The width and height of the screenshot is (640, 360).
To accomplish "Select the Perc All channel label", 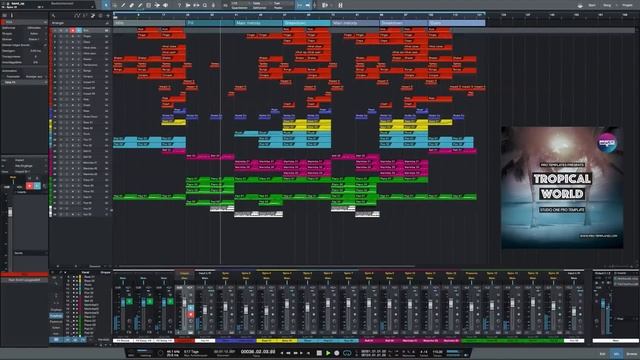I will [205, 340].
